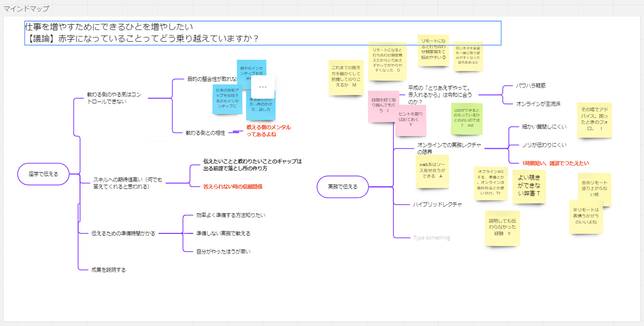Select the title text box about 赤字
644x326 pixels.
(x=262, y=33)
